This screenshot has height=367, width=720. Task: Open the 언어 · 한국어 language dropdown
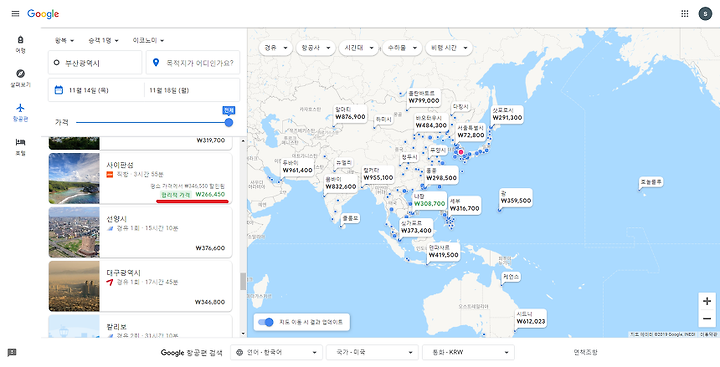(276, 352)
